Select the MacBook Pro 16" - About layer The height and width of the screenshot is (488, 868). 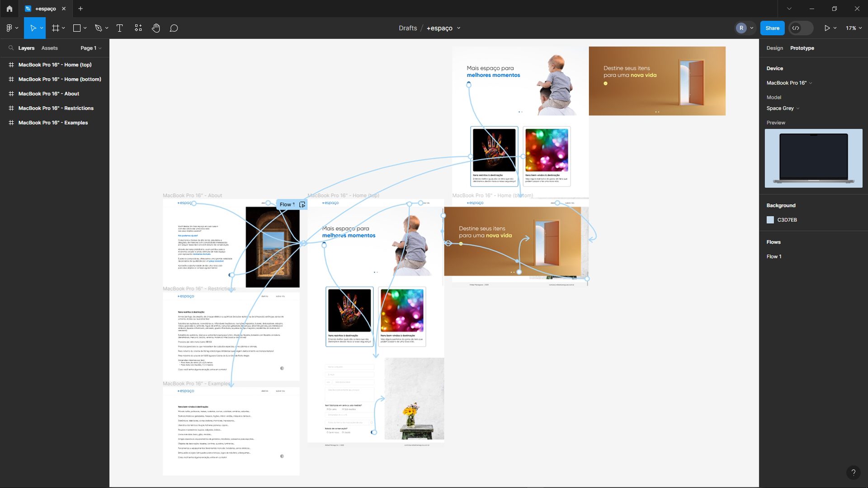(48, 94)
